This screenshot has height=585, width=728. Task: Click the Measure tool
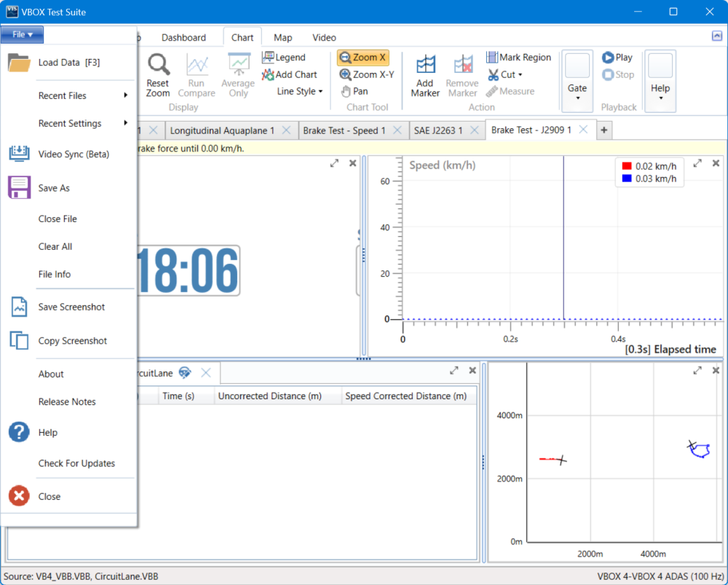click(x=510, y=91)
